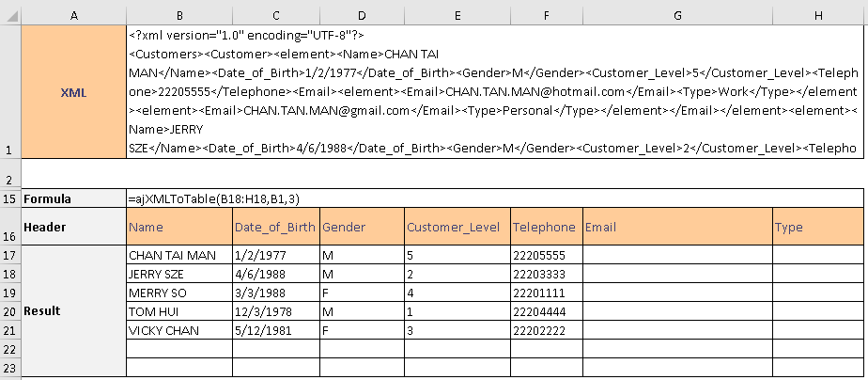Select the Name header cell

tap(178, 227)
